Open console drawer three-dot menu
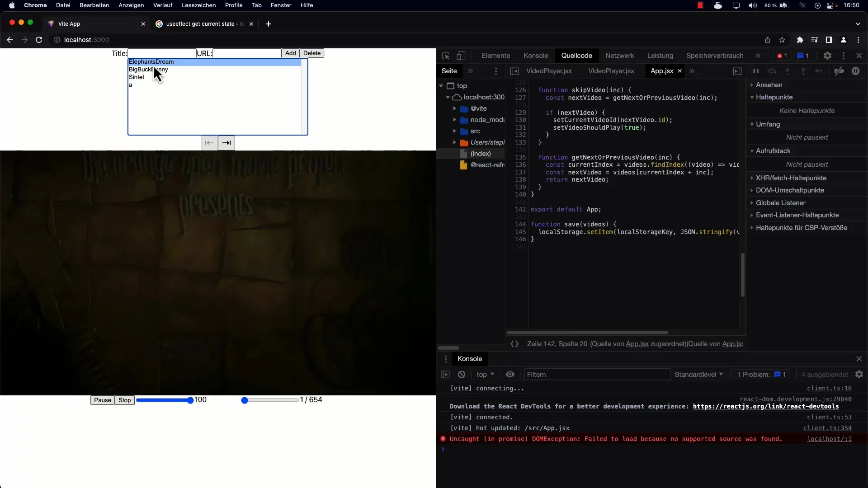 point(446,359)
